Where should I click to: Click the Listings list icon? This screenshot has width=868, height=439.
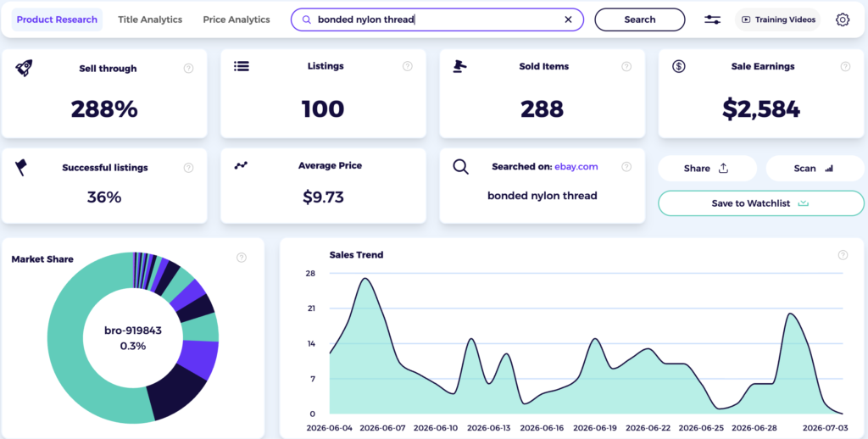point(242,66)
